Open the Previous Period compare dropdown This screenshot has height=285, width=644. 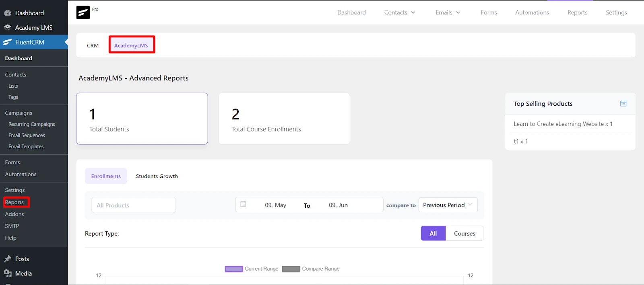coord(448,205)
